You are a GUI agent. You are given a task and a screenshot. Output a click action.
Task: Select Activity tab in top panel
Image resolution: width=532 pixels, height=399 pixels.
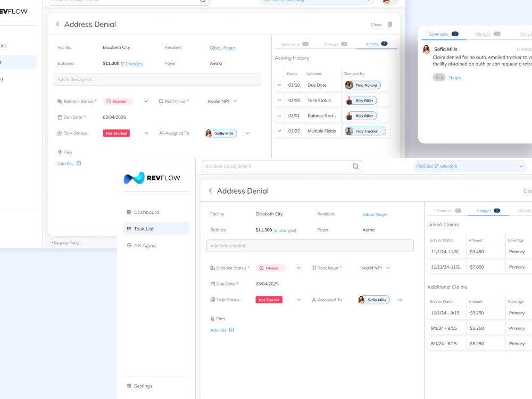[x=376, y=44]
